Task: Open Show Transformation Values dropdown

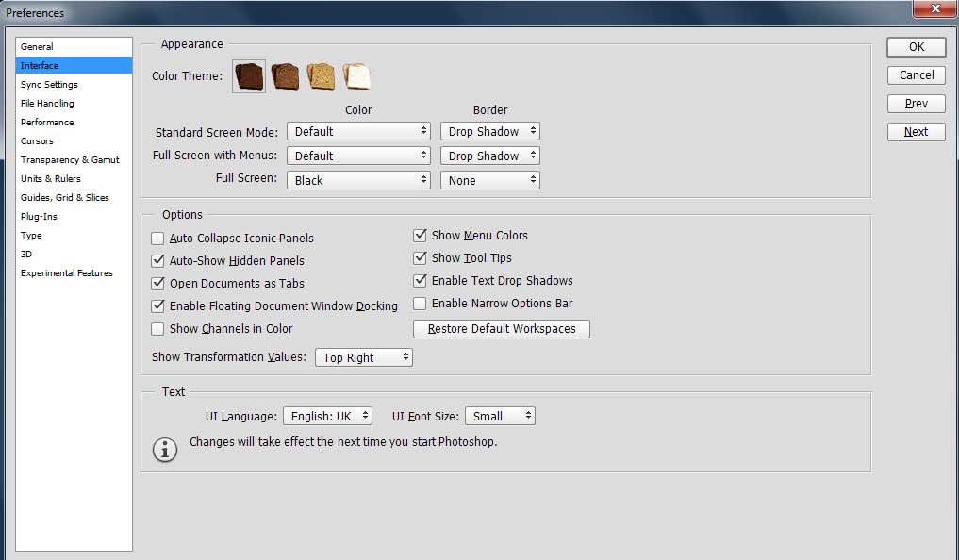Action: pos(364,357)
